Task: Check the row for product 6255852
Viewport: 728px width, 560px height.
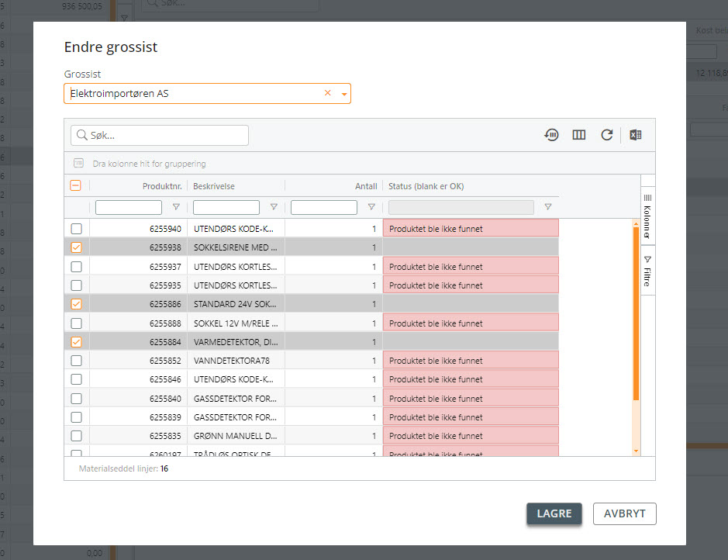Action: point(76,361)
